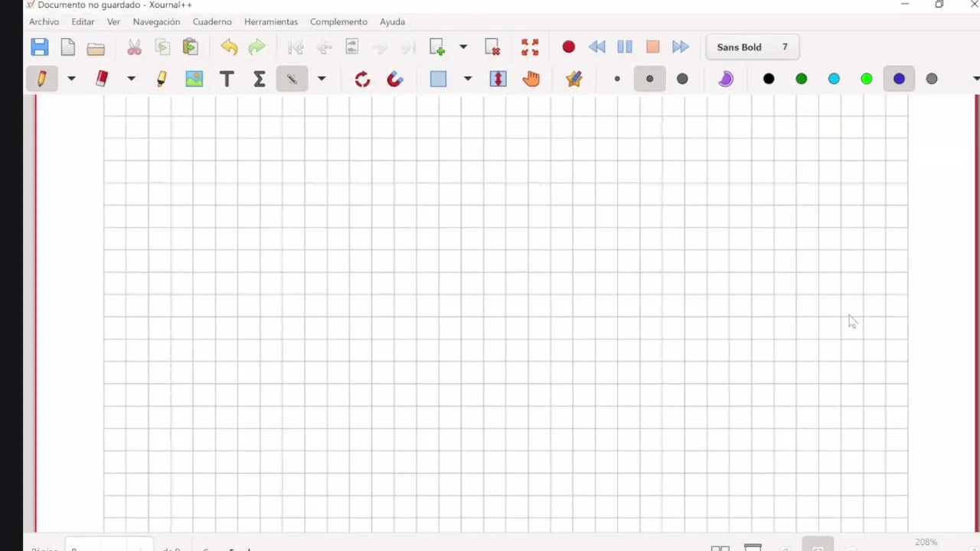Click the Paste clipboard icon
Viewport: 980px width, 551px height.
(191, 47)
